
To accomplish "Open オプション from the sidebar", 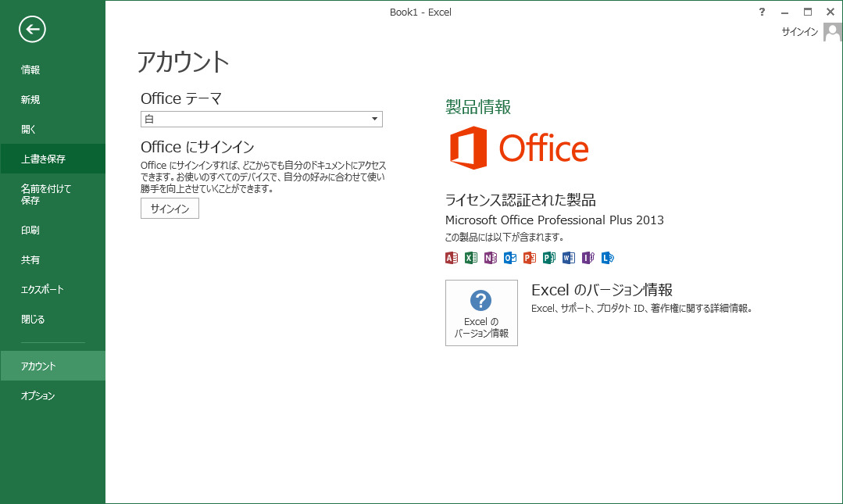I will (x=38, y=395).
